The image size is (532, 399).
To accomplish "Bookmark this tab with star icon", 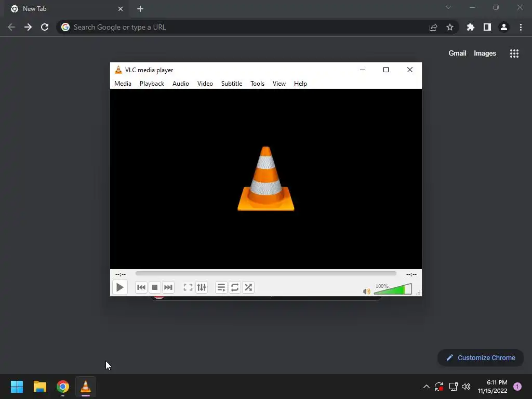I will (x=449, y=27).
